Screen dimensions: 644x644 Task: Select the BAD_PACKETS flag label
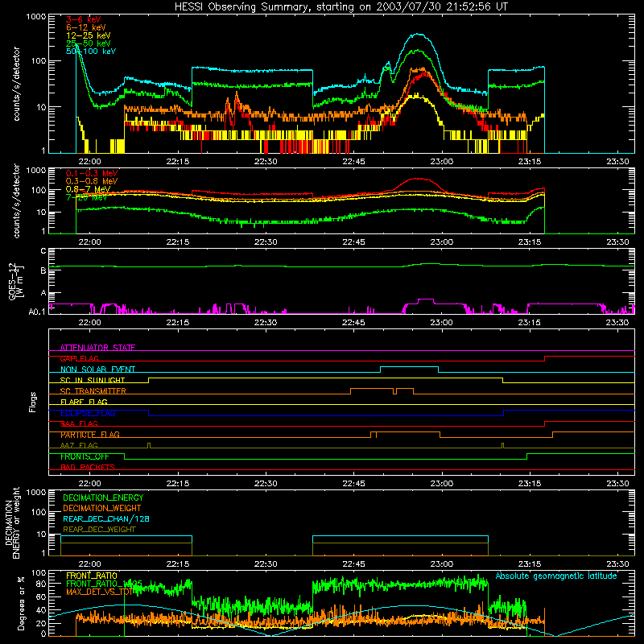87,467
